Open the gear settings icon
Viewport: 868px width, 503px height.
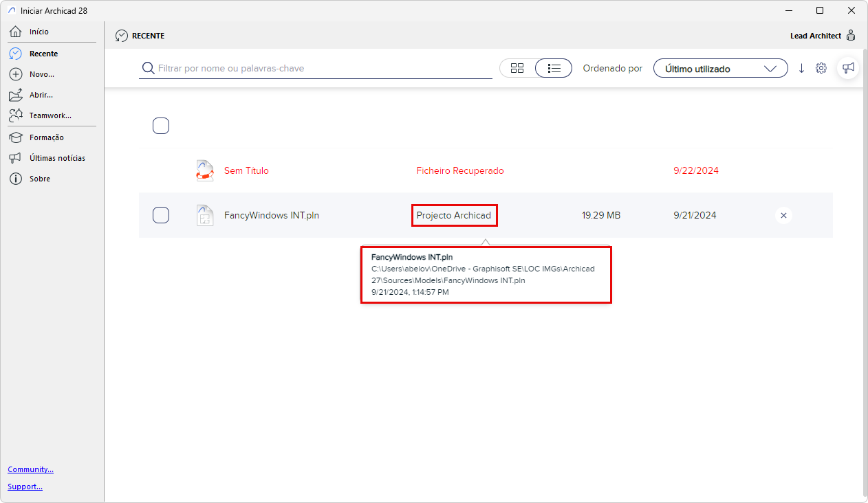[x=821, y=68]
